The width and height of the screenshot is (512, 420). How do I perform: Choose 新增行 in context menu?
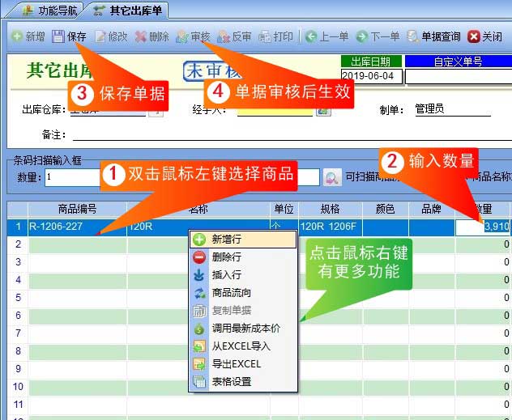243,240
